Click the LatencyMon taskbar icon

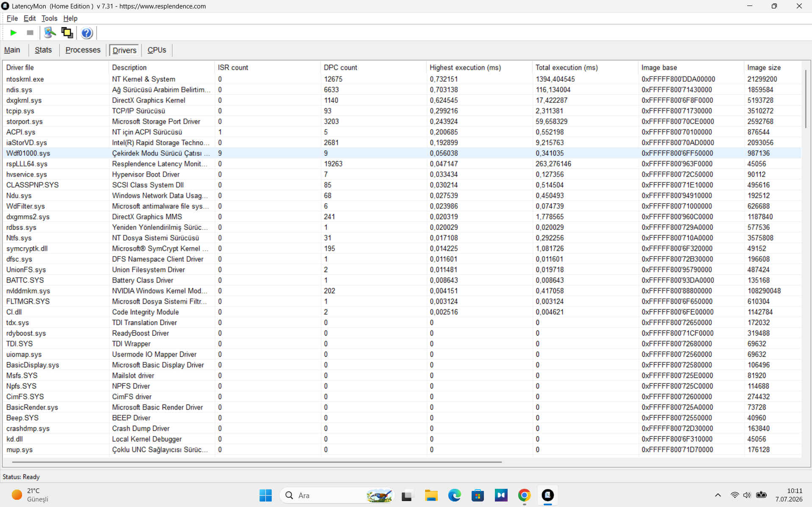click(547, 495)
